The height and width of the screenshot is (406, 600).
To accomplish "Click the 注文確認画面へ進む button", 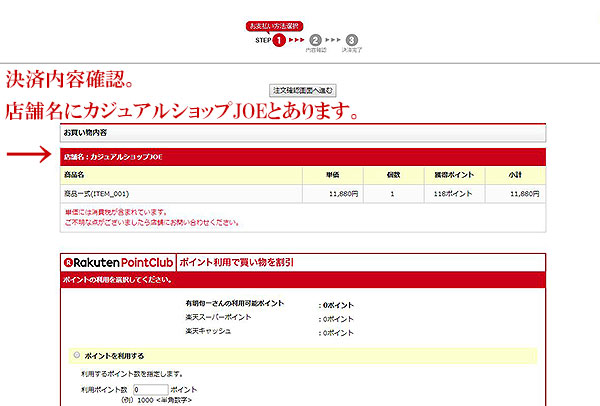I will 302,90.
